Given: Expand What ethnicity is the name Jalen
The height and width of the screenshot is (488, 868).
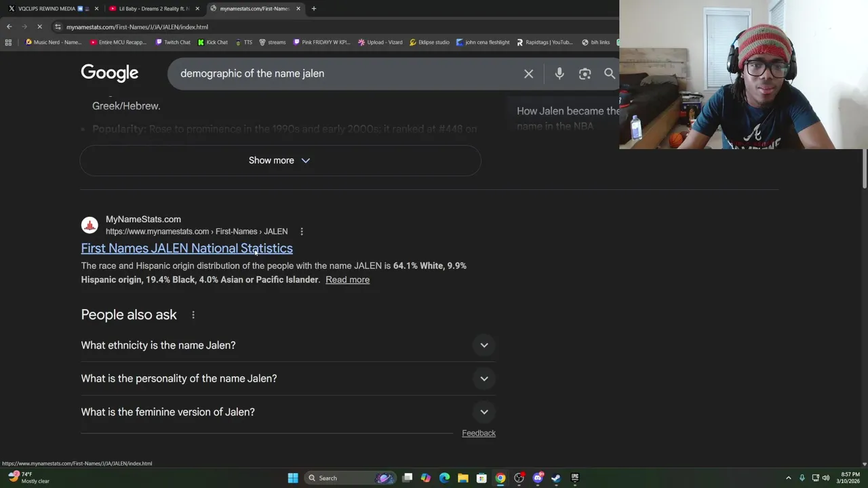Looking at the screenshot, I should coord(288,346).
